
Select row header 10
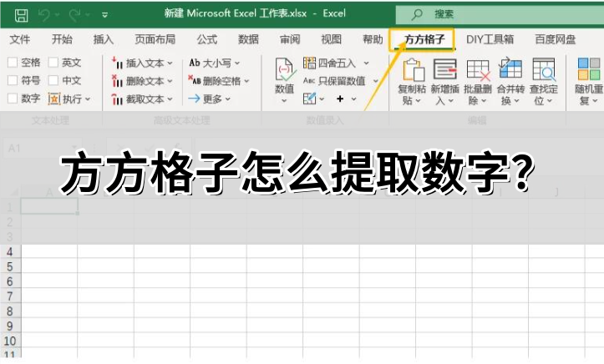(x=10, y=341)
